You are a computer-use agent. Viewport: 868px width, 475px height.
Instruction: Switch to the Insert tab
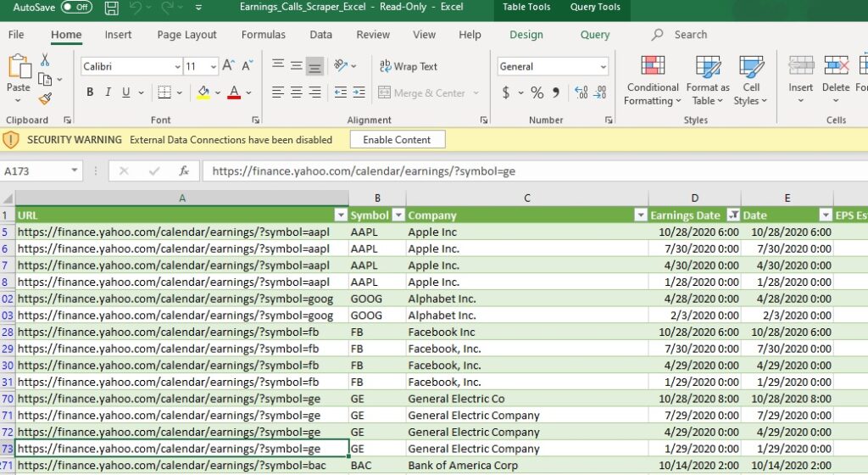pyautogui.click(x=118, y=34)
